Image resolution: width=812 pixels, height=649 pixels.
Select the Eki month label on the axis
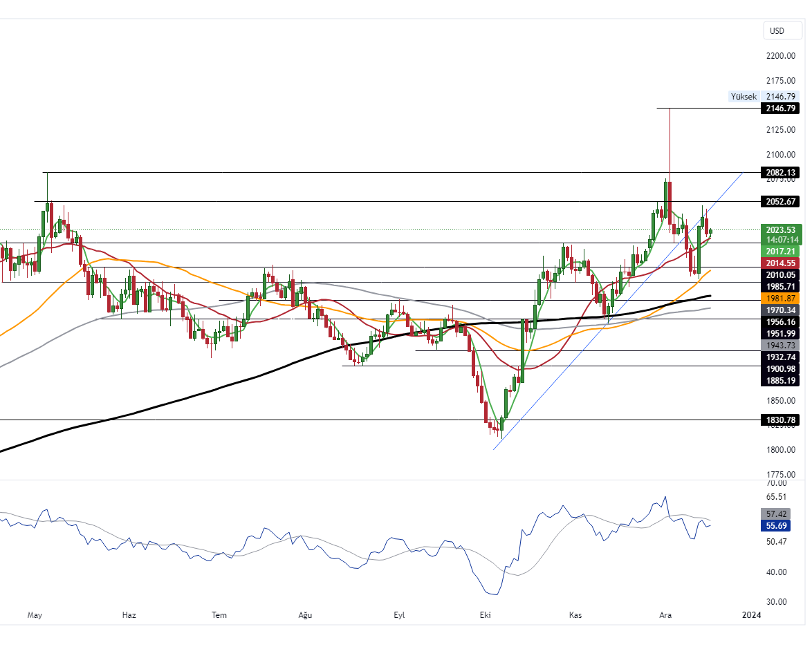click(486, 614)
